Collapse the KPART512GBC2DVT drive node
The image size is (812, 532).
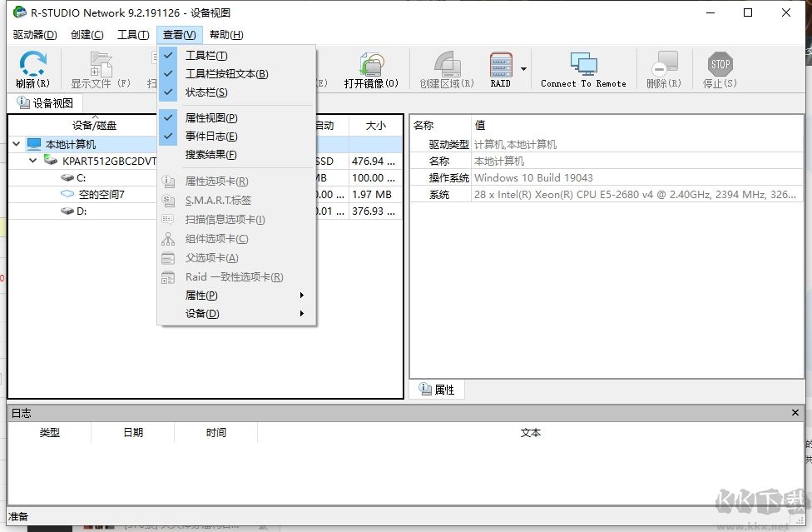pos(33,161)
